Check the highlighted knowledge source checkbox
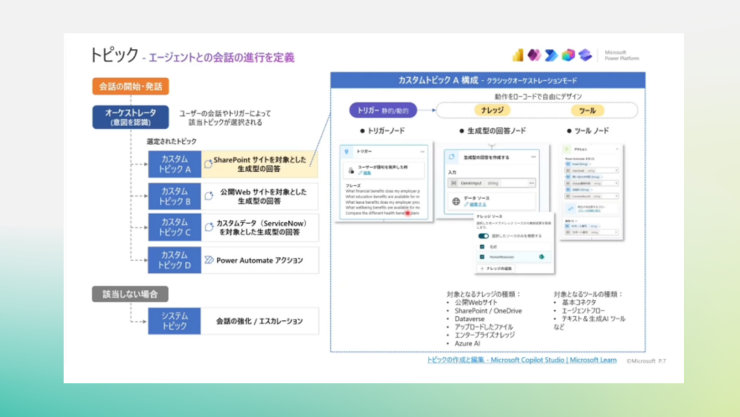 tap(482, 257)
